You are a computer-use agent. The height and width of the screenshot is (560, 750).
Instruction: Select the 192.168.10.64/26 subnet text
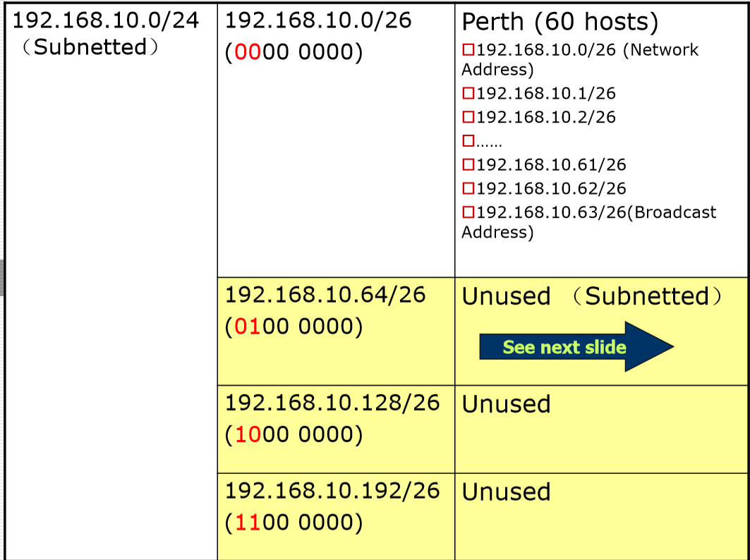pos(325,295)
